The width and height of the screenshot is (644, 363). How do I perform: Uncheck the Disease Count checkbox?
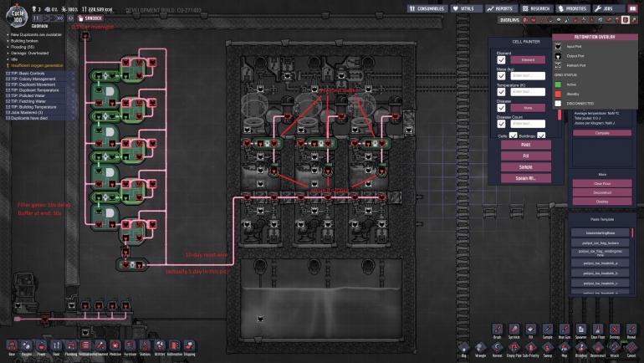point(502,124)
